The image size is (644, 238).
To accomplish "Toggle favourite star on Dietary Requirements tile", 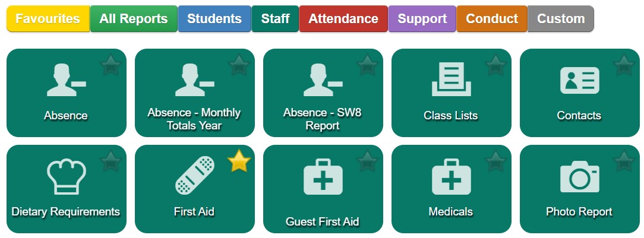I will point(111,161).
